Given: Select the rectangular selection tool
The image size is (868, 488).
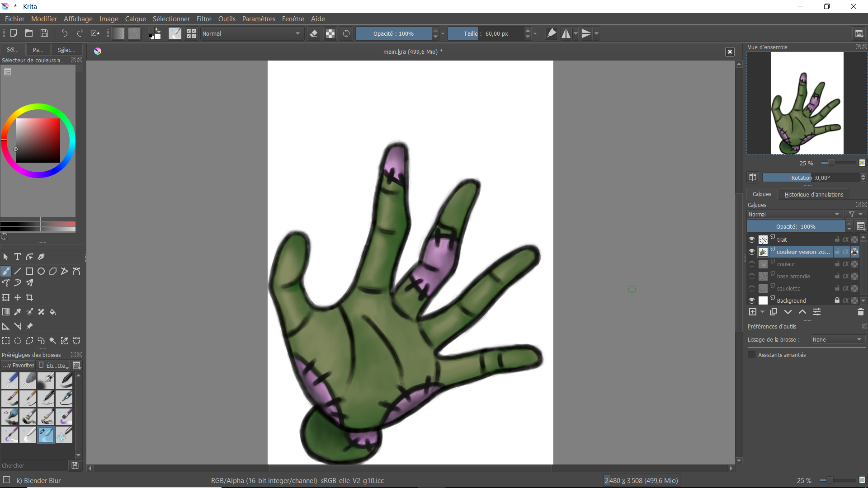Looking at the screenshot, I should coord(6,341).
